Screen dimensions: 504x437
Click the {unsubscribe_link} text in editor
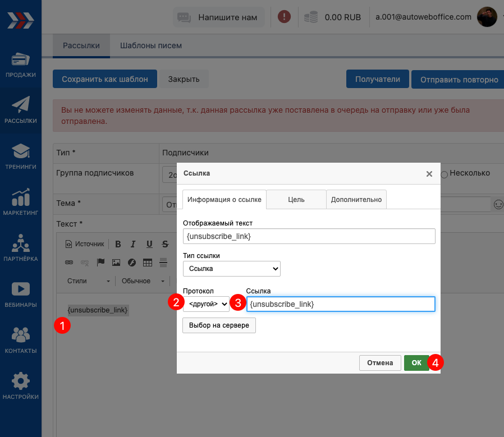98,310
